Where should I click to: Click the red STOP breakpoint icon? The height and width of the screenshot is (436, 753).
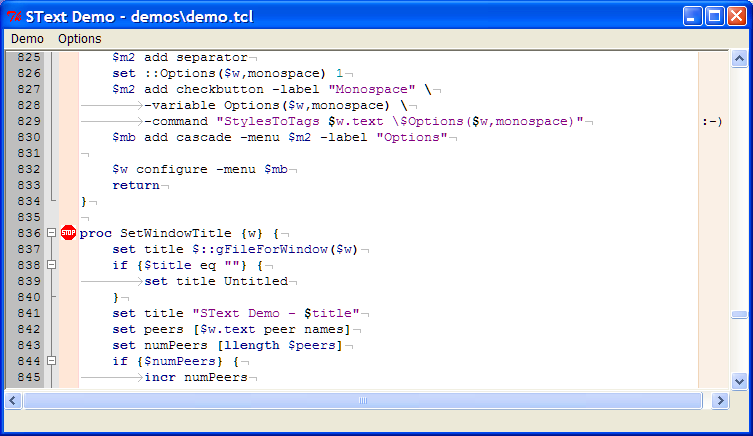point(68,233)
